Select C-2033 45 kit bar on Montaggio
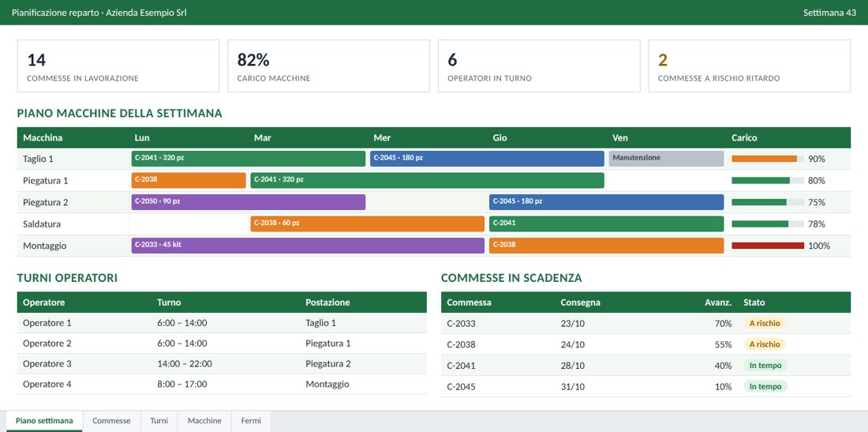 (x=308, y=246)
